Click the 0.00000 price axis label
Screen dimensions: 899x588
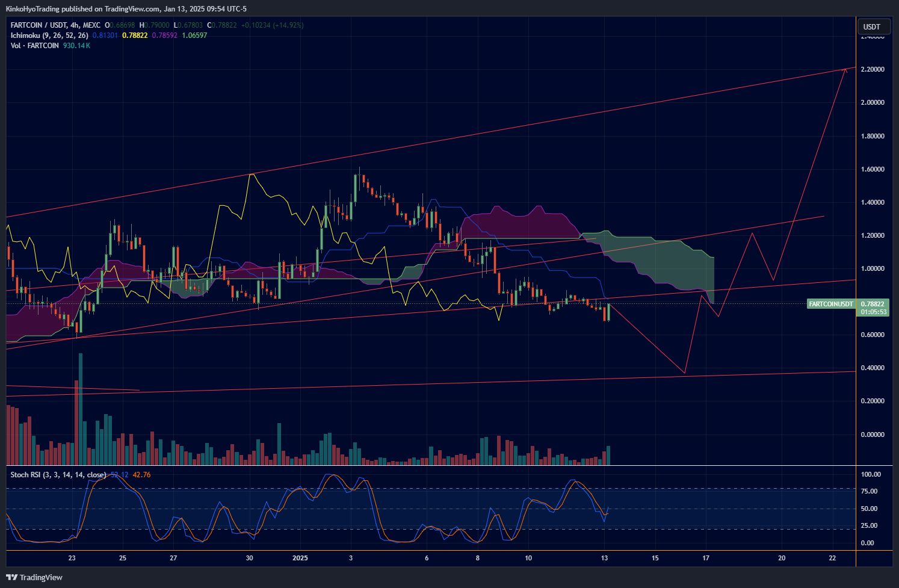tap(873, 435)
